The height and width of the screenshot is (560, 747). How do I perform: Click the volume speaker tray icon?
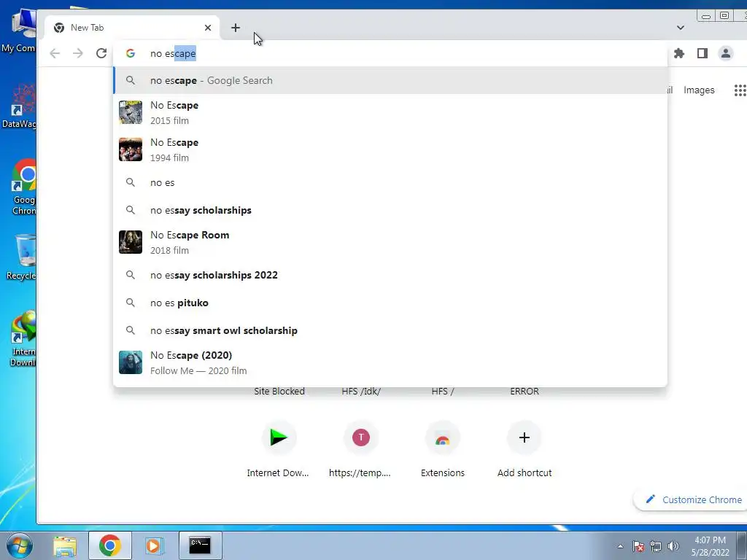click(673, 546)
